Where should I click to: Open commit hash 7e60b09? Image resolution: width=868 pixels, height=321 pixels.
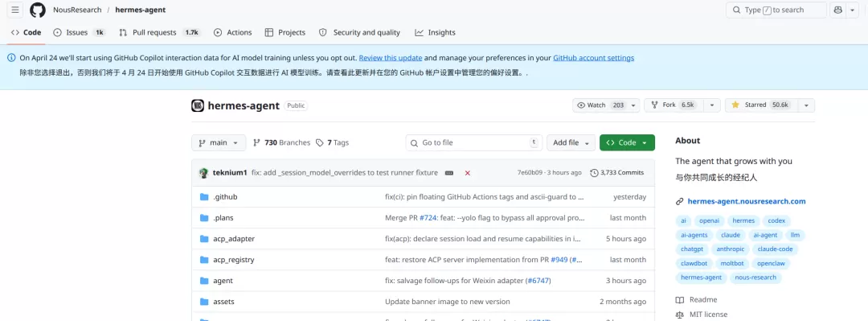[531, 173]
